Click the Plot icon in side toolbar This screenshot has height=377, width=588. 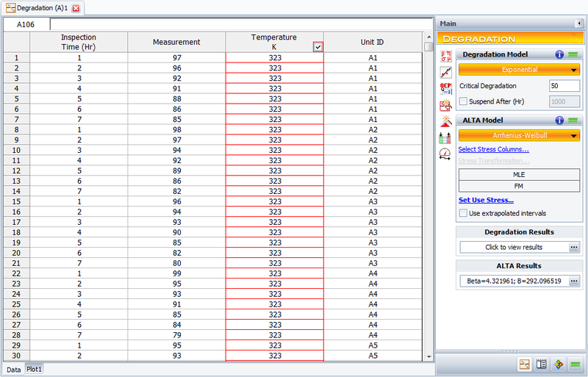pyautogui.click(x=445, y=72)
